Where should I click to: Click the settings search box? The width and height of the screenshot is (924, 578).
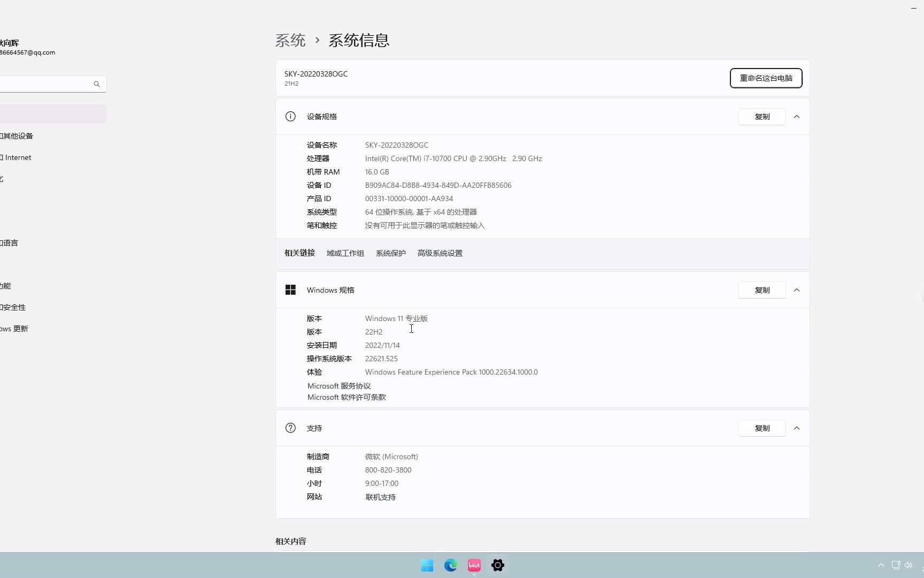pyautogui.click(x=48, y=84)
